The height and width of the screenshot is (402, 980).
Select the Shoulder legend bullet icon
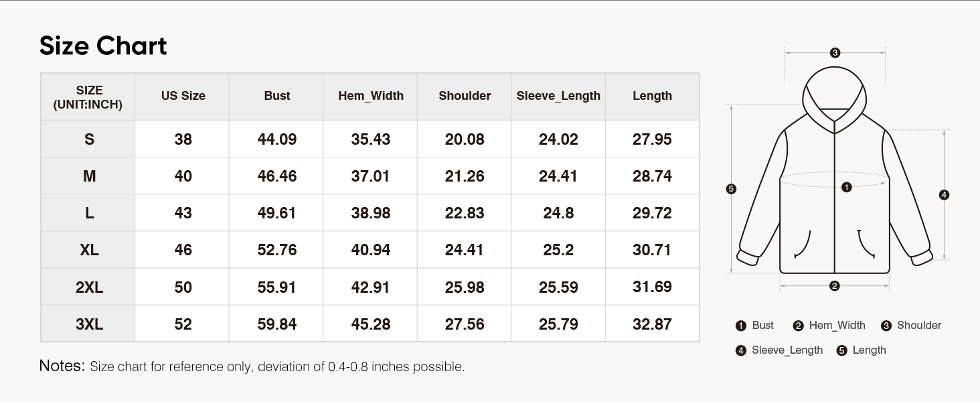click(886, 326)
